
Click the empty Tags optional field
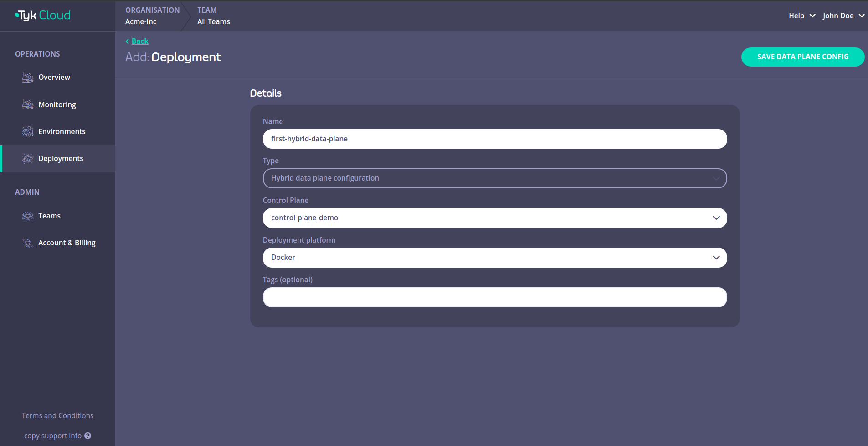494,297
